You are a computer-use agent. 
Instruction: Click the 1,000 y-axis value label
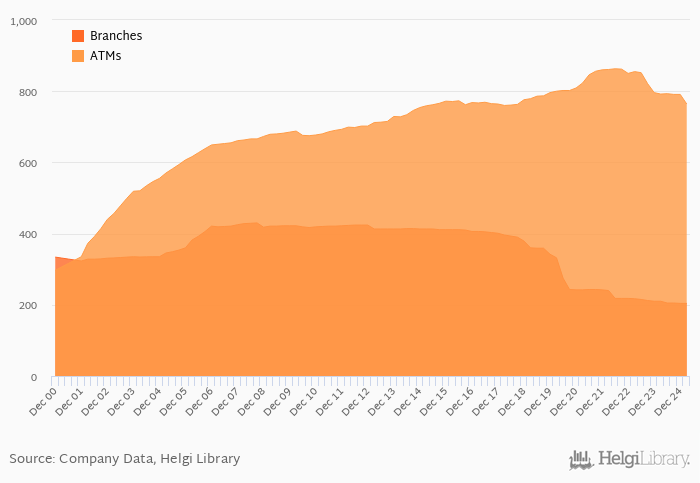click(x=24, y=21)
